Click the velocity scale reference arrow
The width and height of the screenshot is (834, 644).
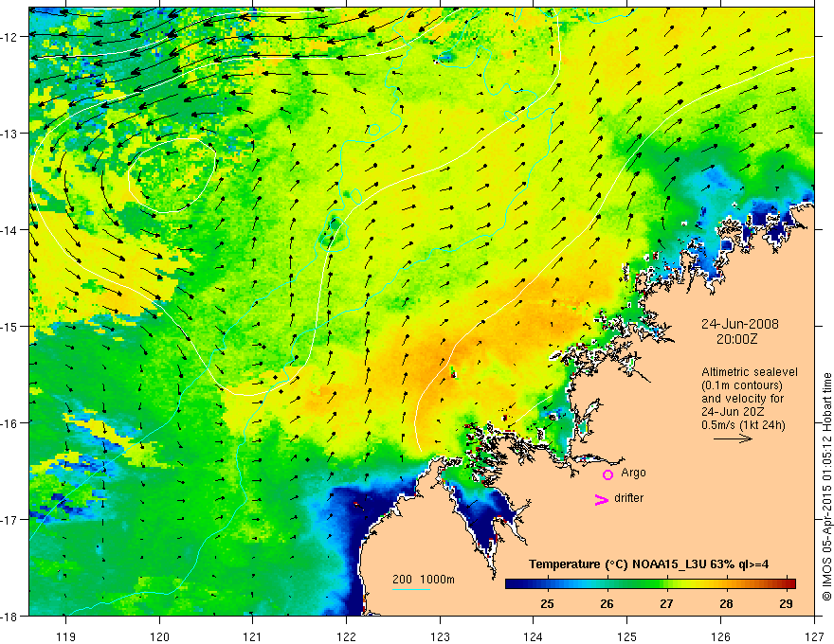click(x=733, y=438)
